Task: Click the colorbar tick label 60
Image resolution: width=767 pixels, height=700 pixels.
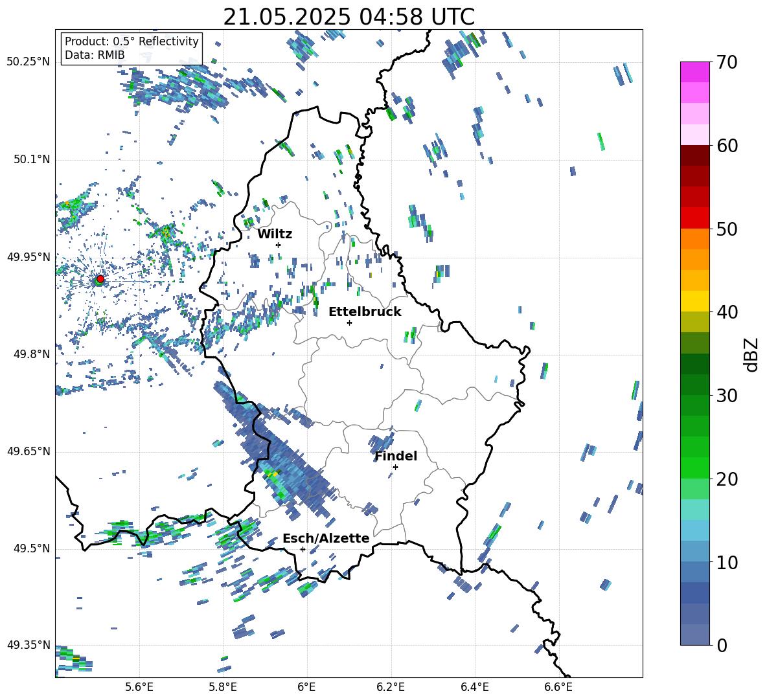Action: (726, 146)
